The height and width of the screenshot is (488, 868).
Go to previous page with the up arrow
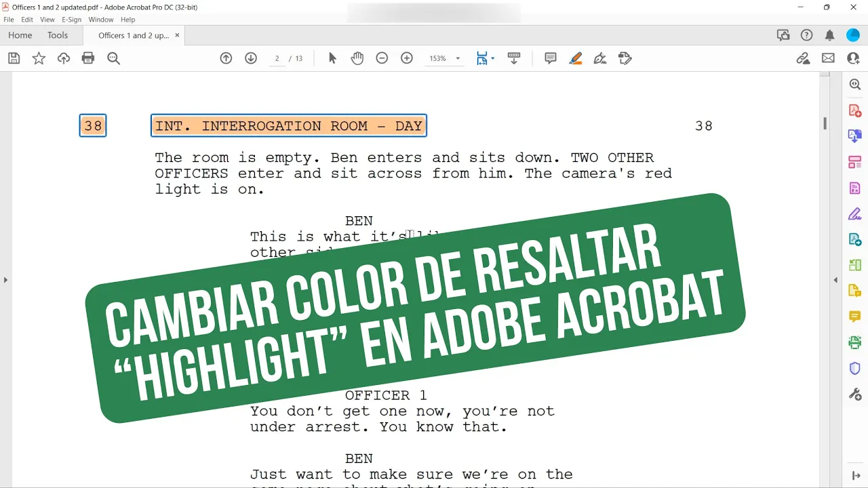point(226,58)
